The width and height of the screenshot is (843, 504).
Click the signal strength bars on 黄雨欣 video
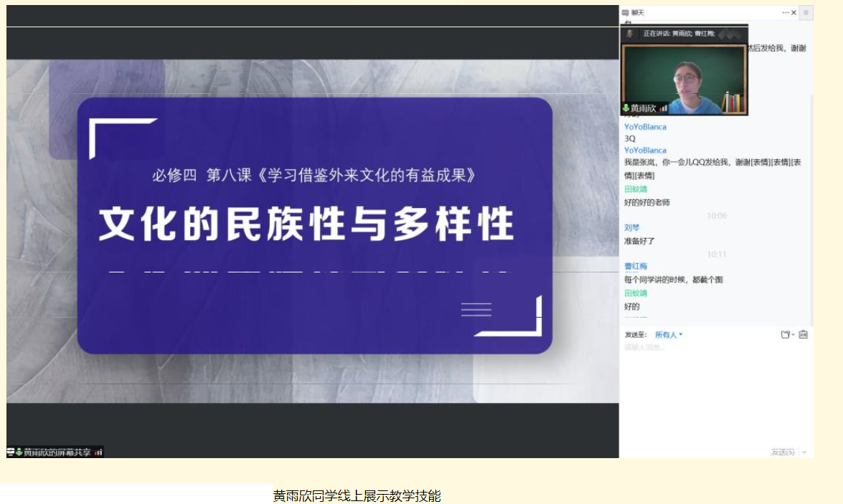pos(664,108)
